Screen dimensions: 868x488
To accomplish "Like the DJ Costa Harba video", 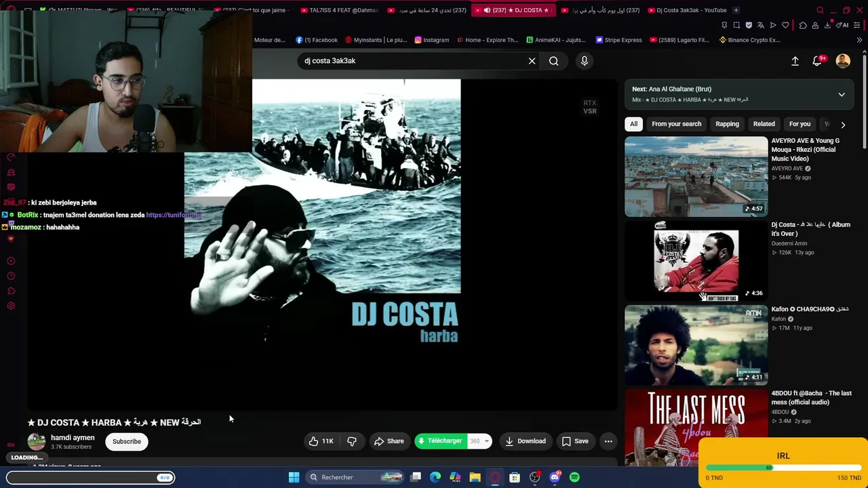I will (x=321, y=441).
